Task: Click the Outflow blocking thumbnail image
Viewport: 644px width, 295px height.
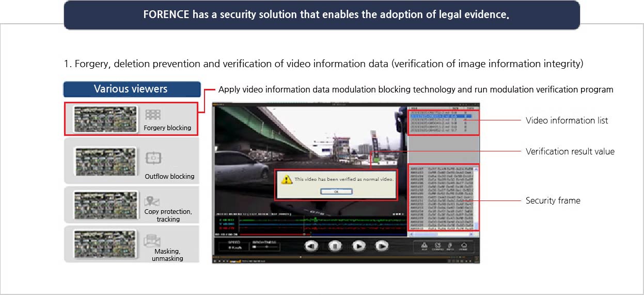Action: click(x=106, y=161)
